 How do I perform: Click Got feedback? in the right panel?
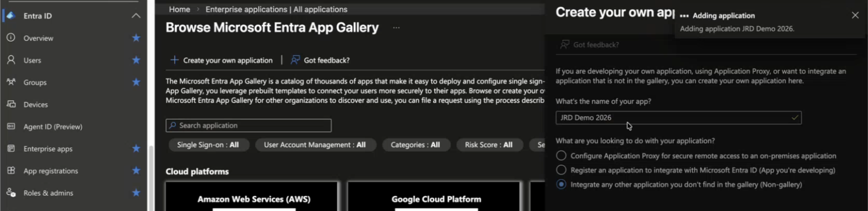coord(589,45)
